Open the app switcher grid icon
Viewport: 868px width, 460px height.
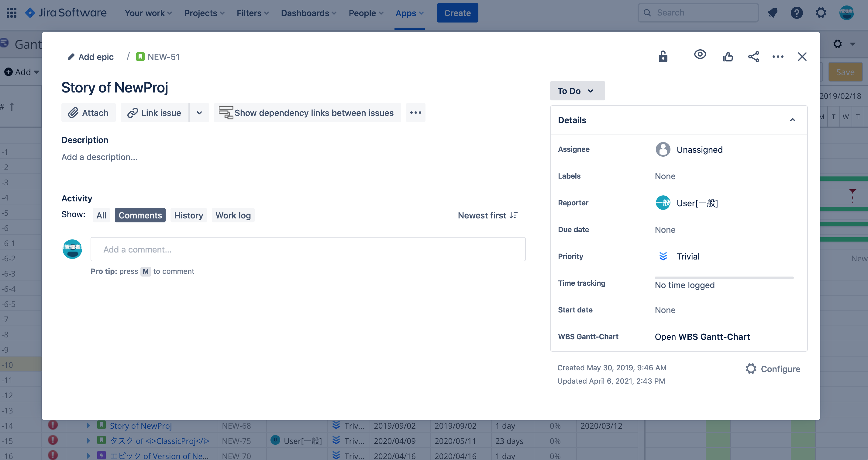[x=12, y=13]
